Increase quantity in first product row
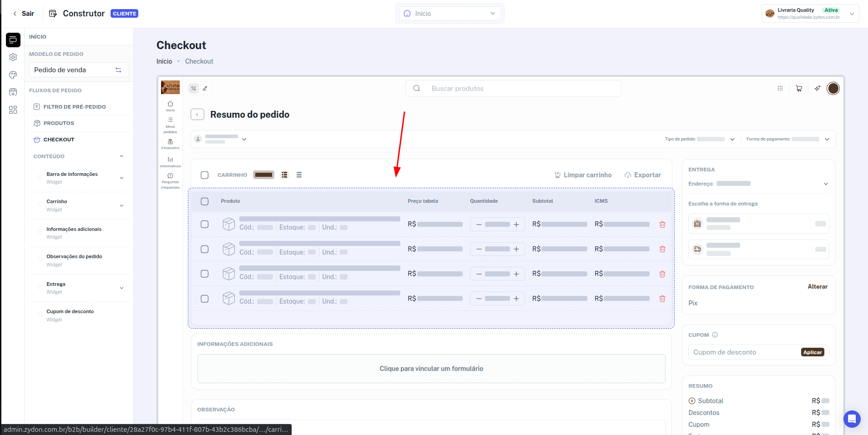868x435 pixels. (x=516, y=225)
